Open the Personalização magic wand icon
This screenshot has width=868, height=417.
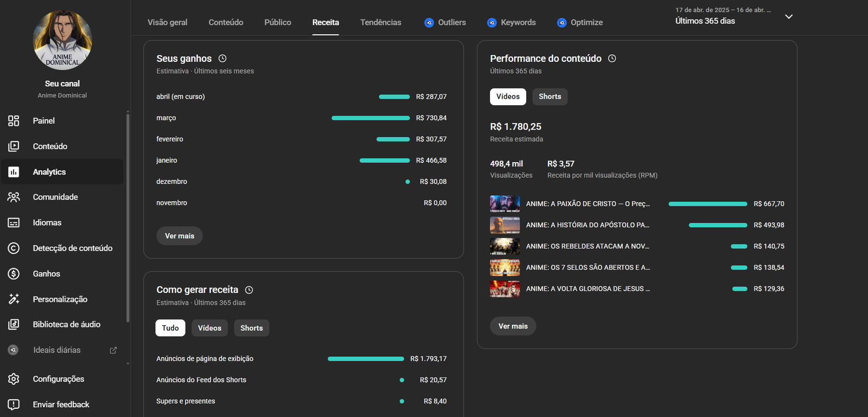(x=14, y=299)
